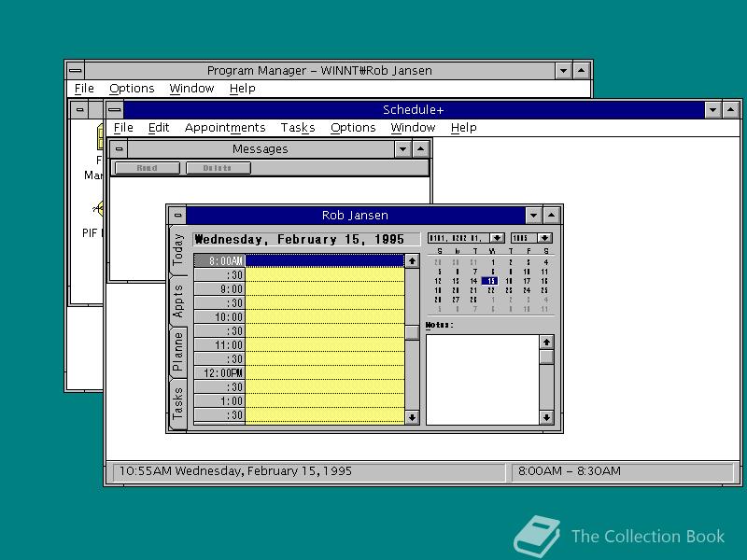Image resolution: width=747 pixels, height=560 pixels.
Task: Click the 1:00 time label
Action: pos(219,401)
